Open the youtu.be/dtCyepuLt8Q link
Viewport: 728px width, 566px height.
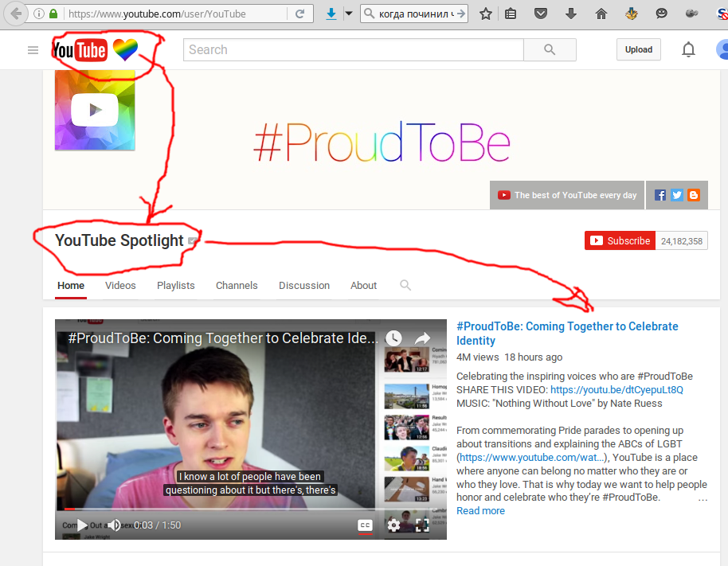[616, 390]
